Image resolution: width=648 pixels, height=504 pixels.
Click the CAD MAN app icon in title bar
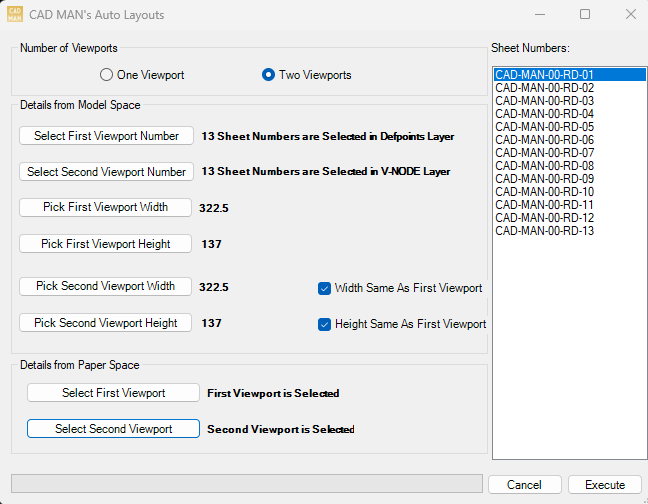click(15, 15)
